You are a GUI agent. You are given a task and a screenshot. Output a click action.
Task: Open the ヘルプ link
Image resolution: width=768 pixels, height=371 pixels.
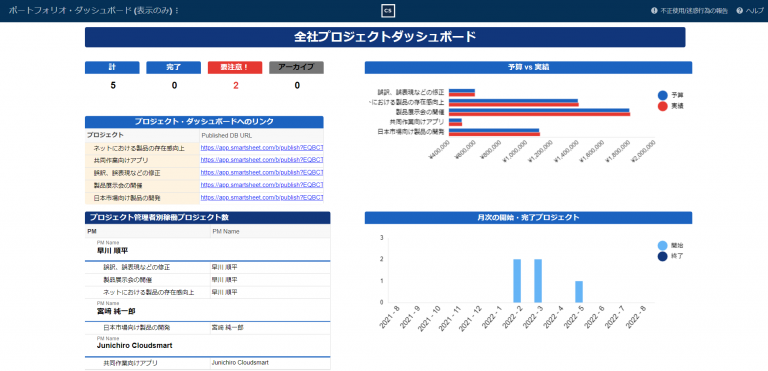pyautogui.click(x=754, y=10)
